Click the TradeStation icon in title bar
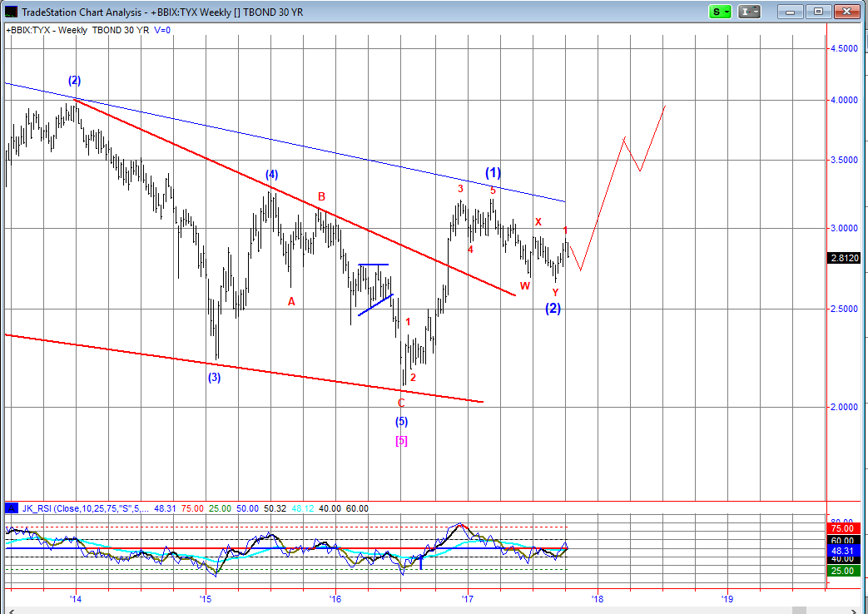Image resolution: width=868 pixels, height=614 pixels. (x=10, y=12)
